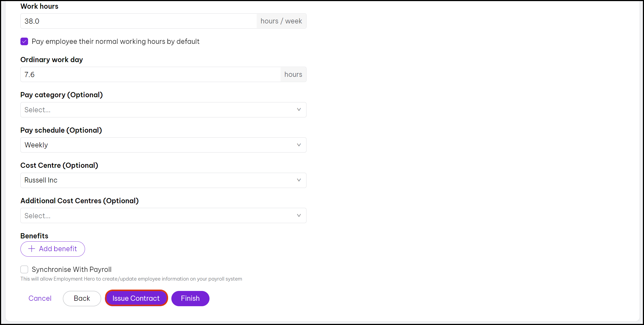Click the Pay category dropdown chevron
644x325 pixels.
299,110
